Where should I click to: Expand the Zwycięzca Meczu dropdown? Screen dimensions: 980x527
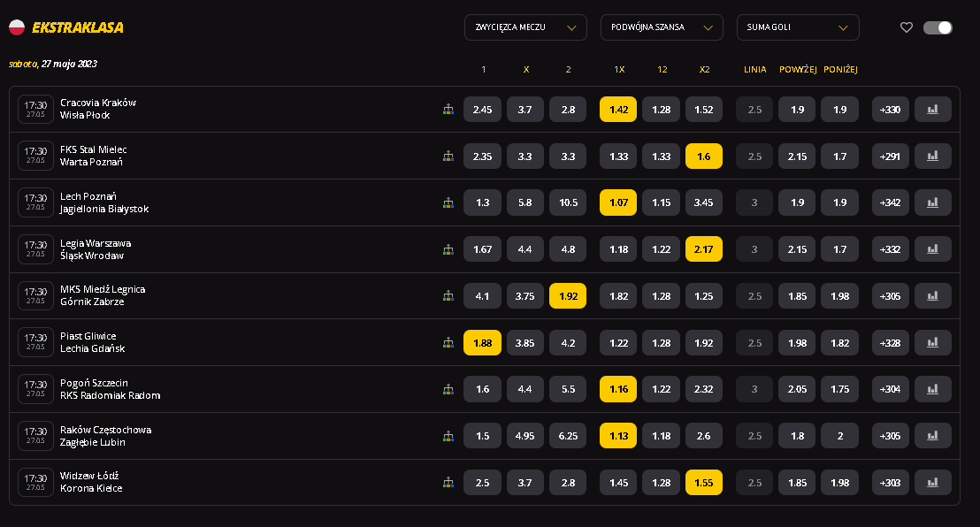tap(525, 27)
